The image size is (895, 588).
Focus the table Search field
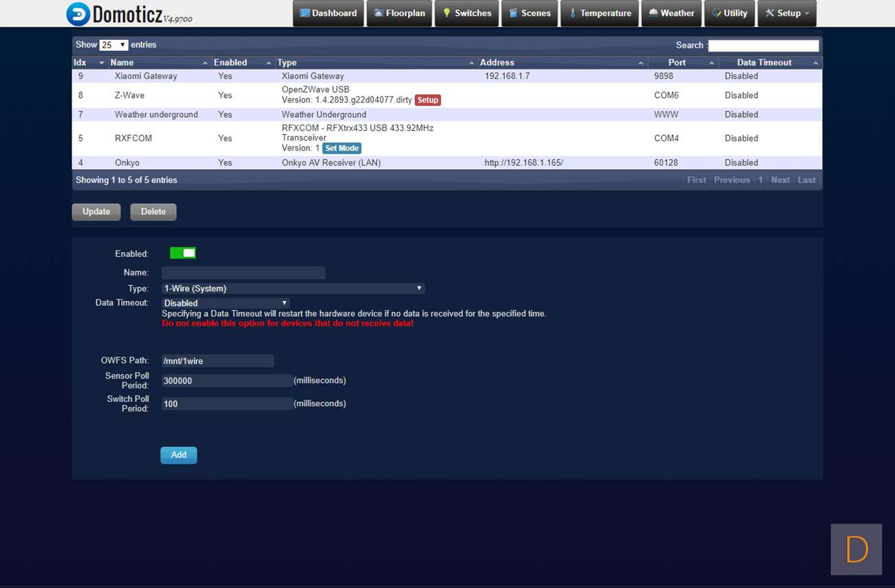pyautogui.click(x=764, y=45)
